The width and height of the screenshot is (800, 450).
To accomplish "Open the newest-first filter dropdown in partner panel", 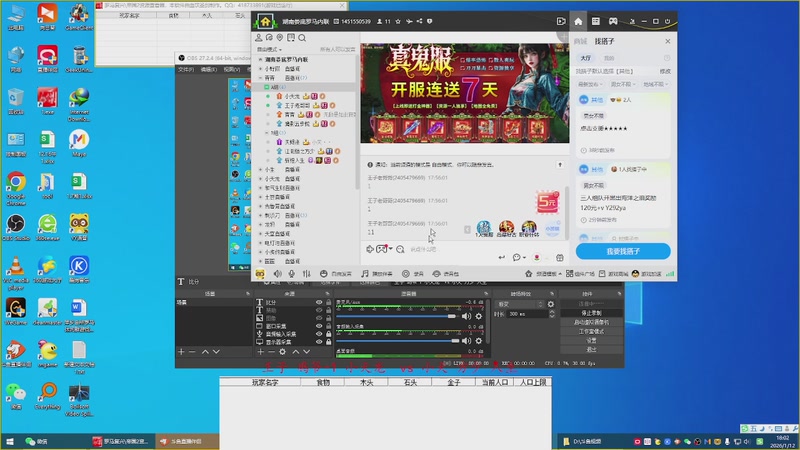I will (591, 84).
